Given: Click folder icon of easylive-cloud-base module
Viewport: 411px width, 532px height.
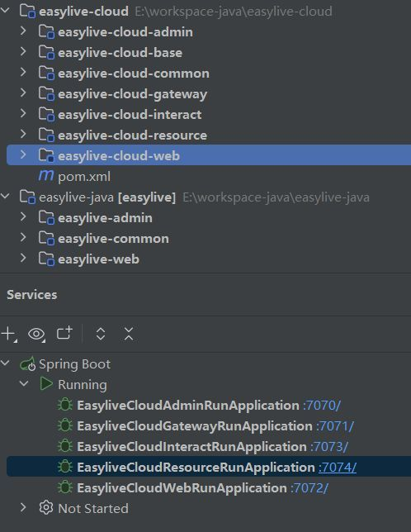Looking at the screenshot, I should [x=46, y=53].
